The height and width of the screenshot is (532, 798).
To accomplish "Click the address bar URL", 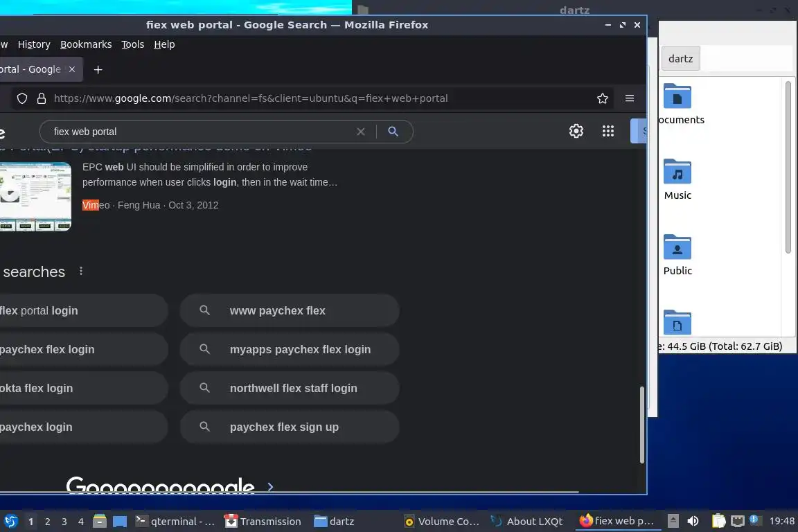I will pyautogui.click(x=251, y=98).
